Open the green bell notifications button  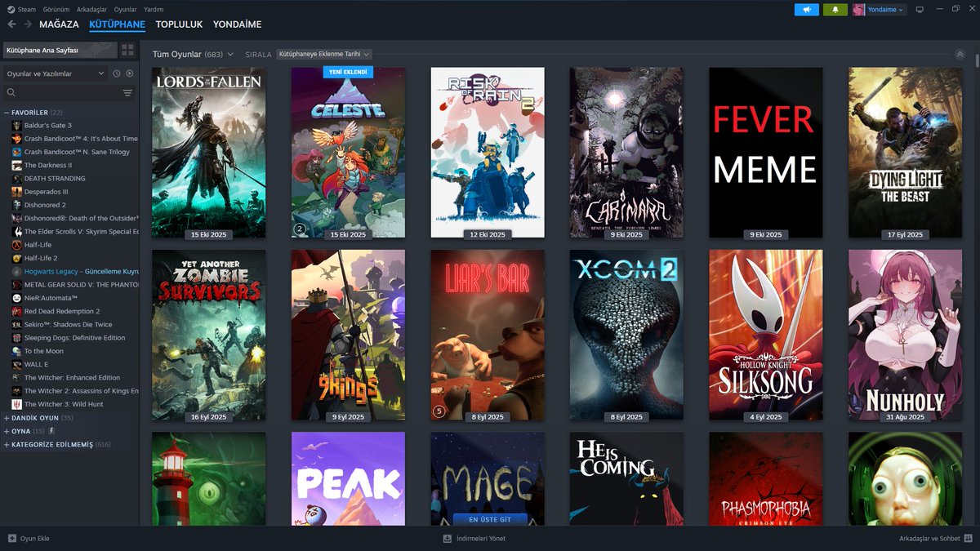click(835, 10)
